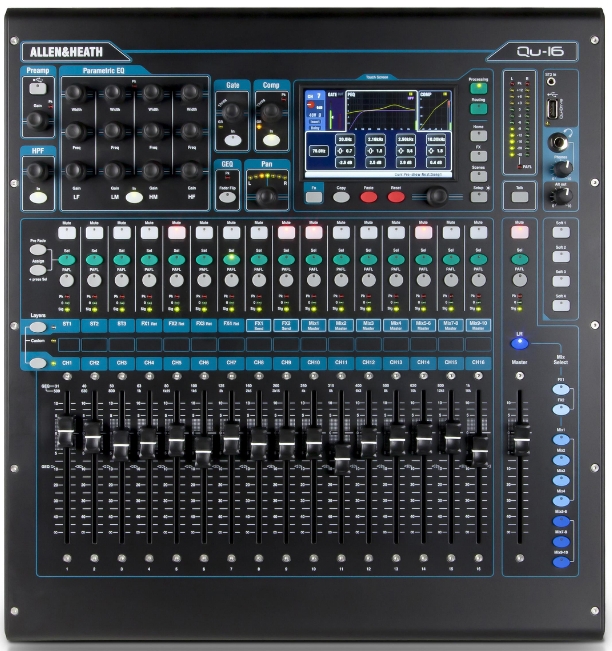Screen dimensions: 612x651
Task: Open the Scenes screen key
Action: pos(478,176)
